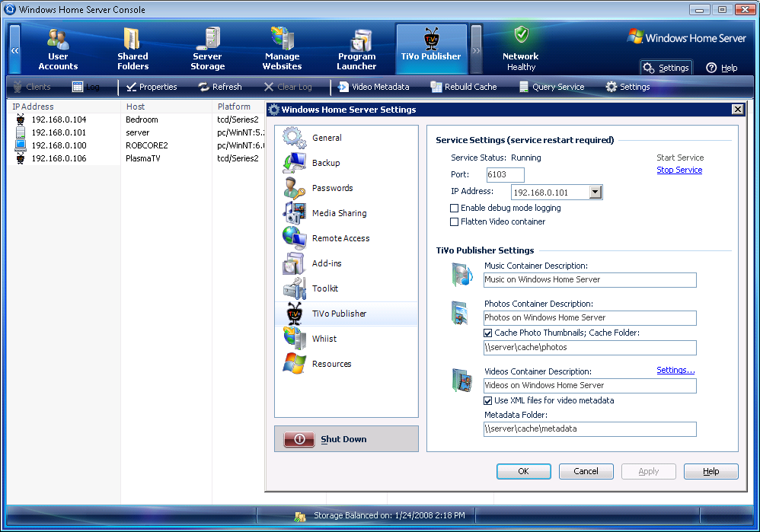Select the PlasmaTV host entry
Image resolution: width=760 pixels, height=532 pixels.
142,158
